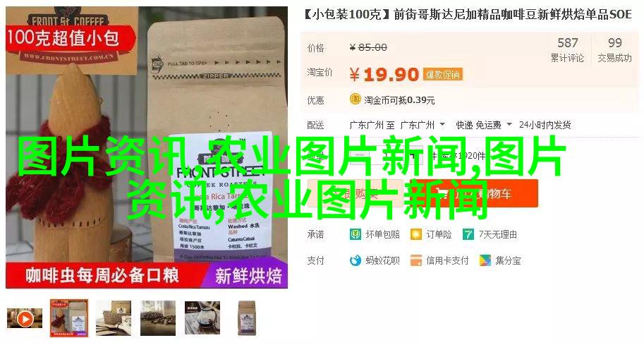Click the 信用卡支付 credit card icon
Image resolution: width=644 pixels, height=345 pixels.
point(415,260)
